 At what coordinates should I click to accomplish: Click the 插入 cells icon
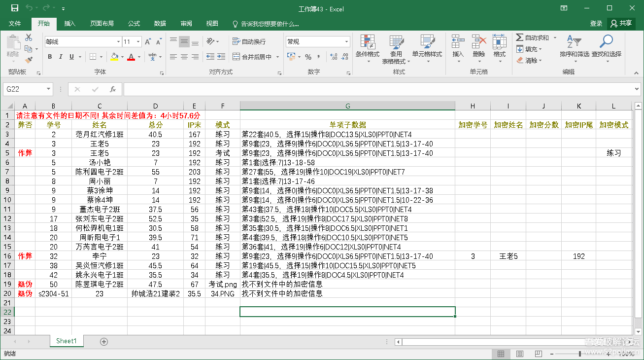[x=458, y=41]
